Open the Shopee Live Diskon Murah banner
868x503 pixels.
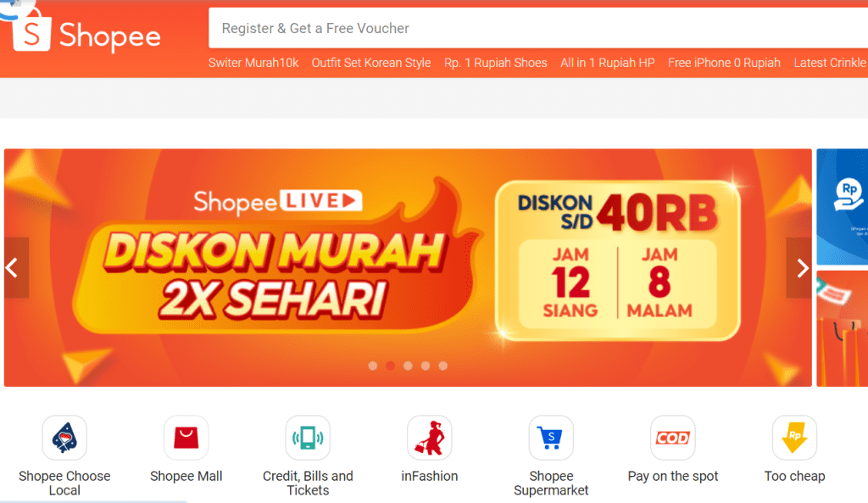click(408, 267)
